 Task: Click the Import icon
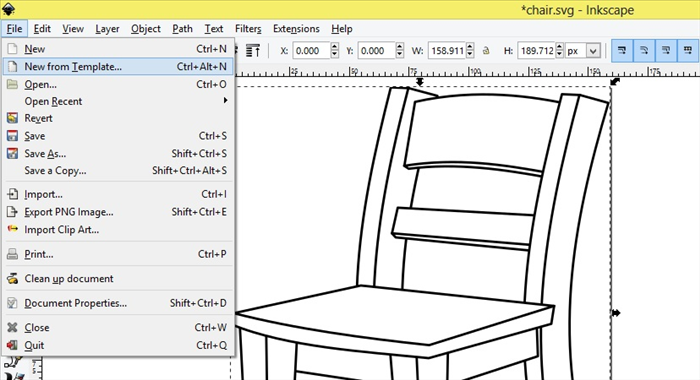[x=12, y=194]
